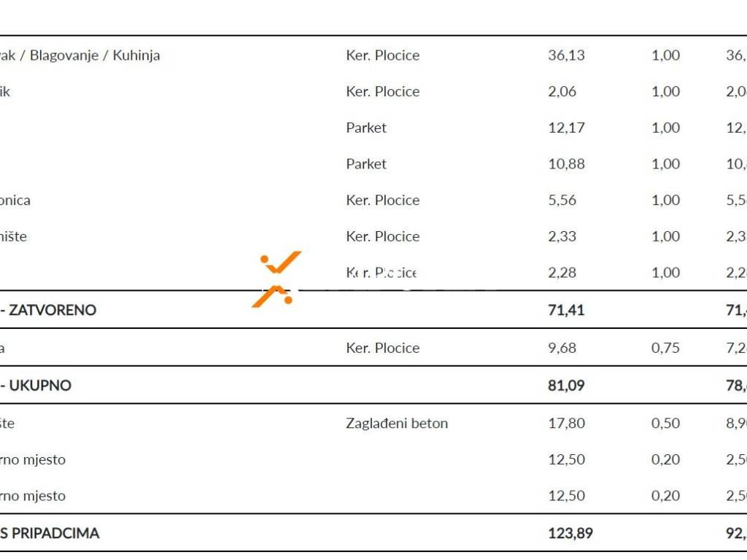This screenshot has height=560, width=747.
Task: Click the 0,50 coefficient cell
Action: tap(665, 424)
